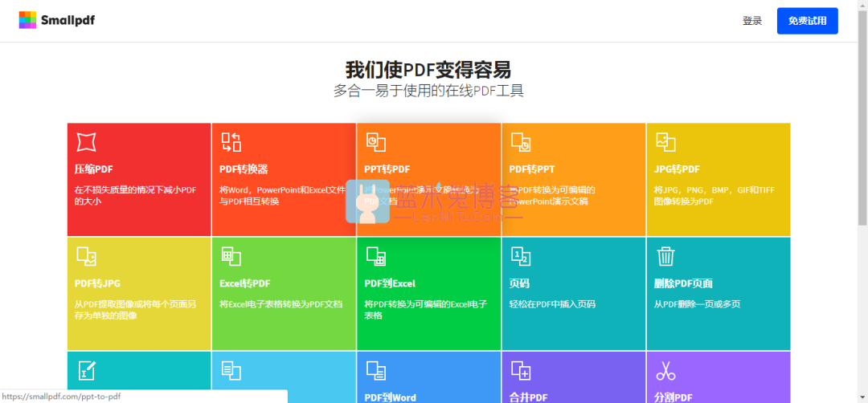This screenshot has height=403, width=868.
Task: Open the 分割PDF title link
Action: pos(674,397)
